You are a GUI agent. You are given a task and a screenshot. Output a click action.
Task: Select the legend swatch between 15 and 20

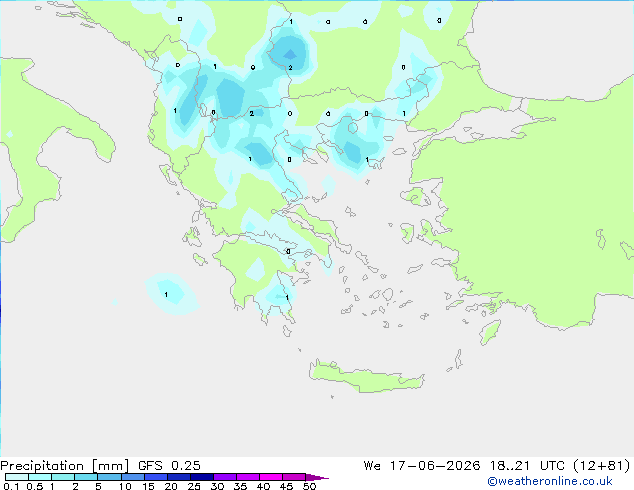pos(156,477)
